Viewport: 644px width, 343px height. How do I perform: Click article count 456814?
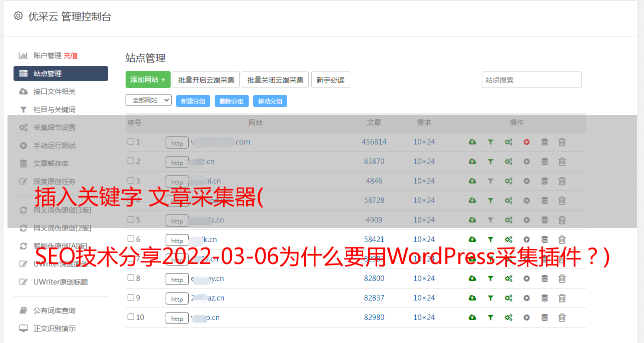click(x=374, y=142)
